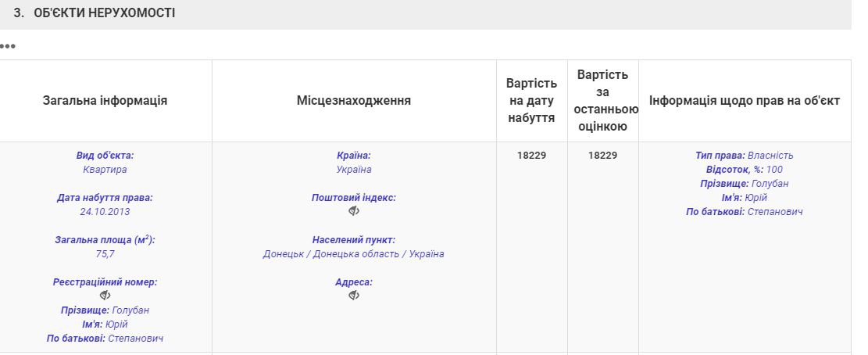Click Степанович in the rights information column

click(x=775, y=212)
